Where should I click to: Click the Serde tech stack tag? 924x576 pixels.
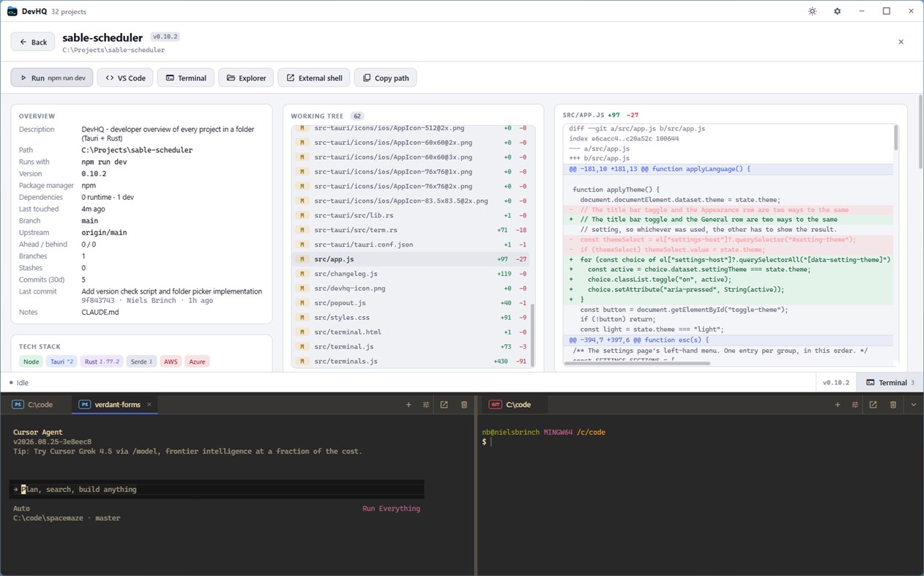[x=141, y=362]
